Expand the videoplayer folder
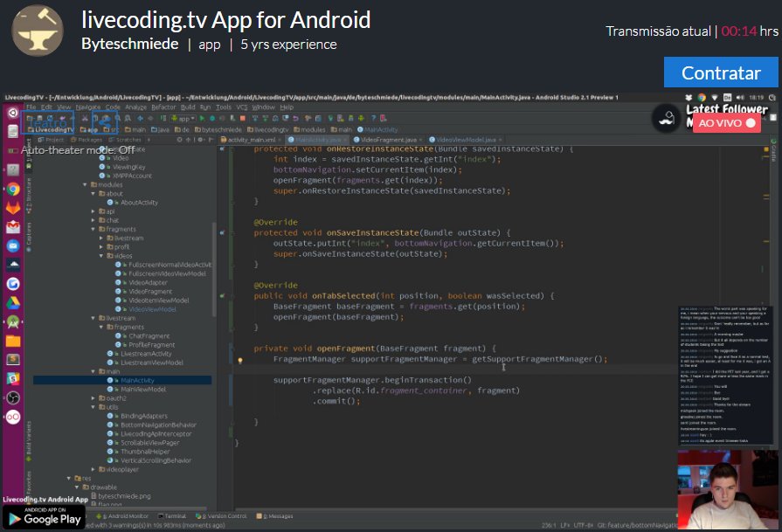 [x=93, y=469]
